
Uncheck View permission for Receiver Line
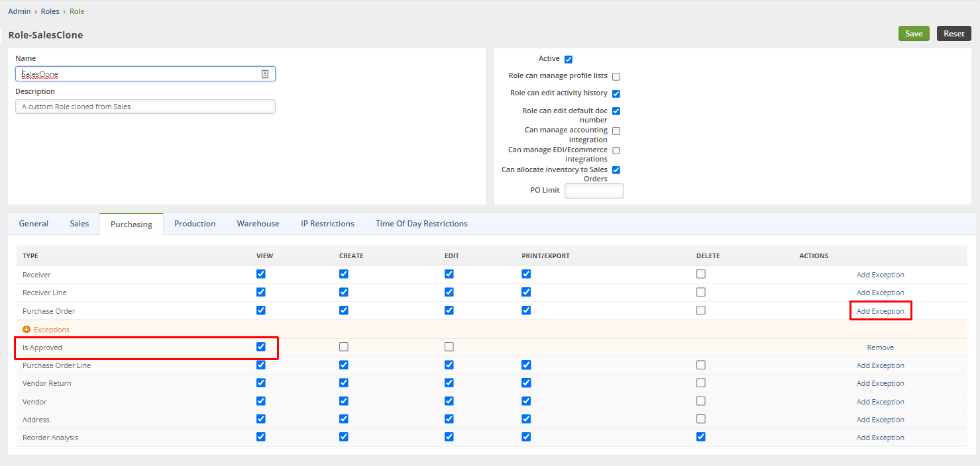point(261,292)
